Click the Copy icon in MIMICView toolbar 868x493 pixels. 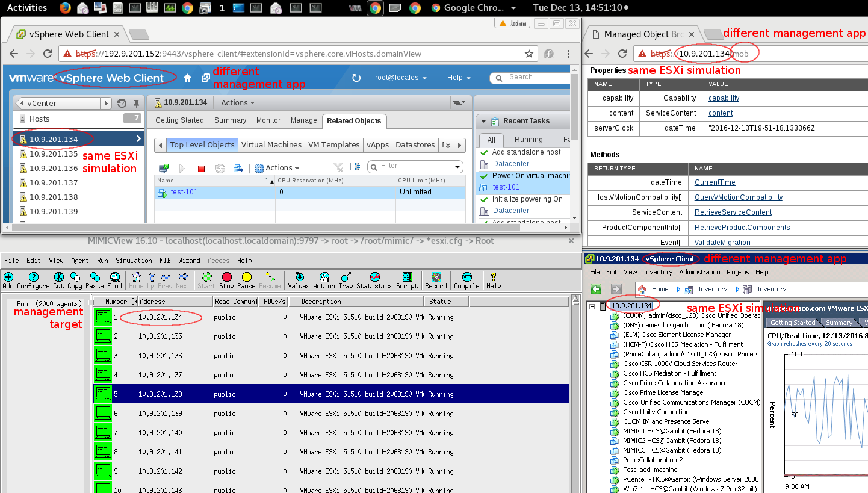coord(75,278)
